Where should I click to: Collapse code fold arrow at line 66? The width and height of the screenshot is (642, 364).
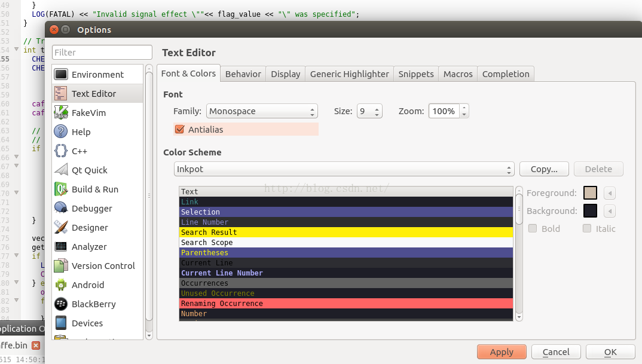click(16, 157)
